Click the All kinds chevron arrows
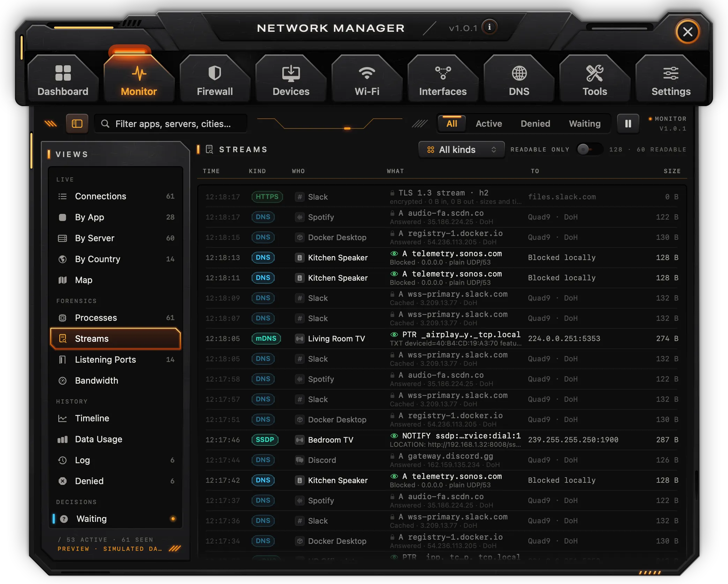728x584 pixels. (x=493, y=149)
